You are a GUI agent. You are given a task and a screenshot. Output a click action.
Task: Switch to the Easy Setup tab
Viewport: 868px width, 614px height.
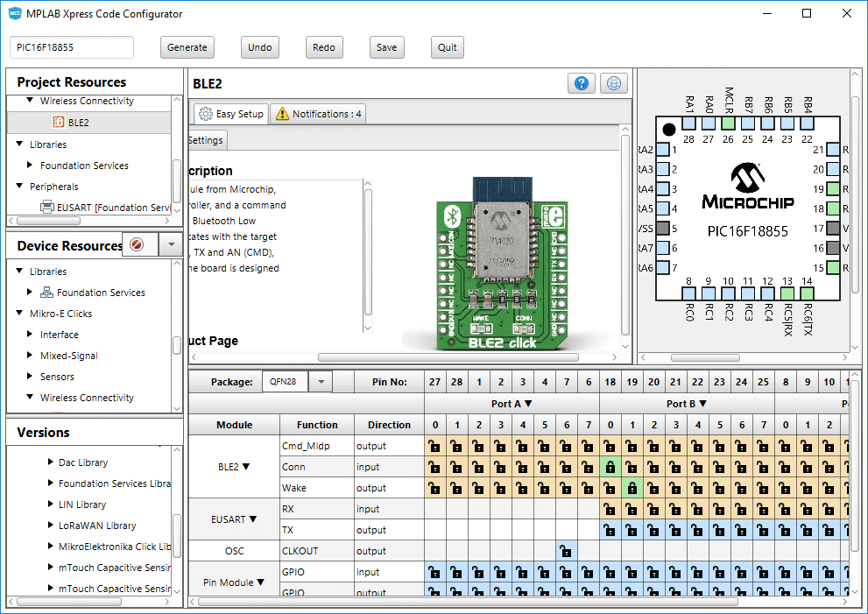[x=230, y=114]
